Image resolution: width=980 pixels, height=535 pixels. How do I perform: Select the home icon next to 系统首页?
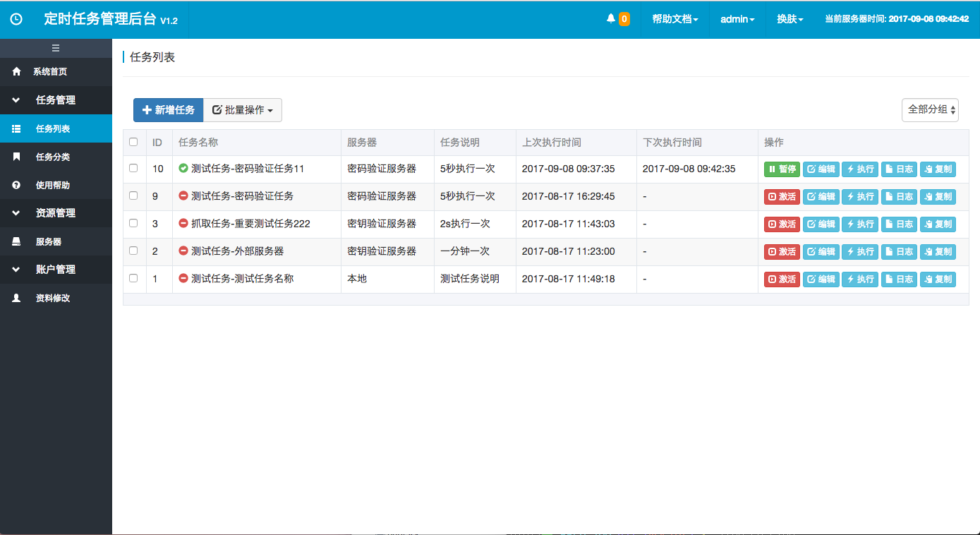coord(16,71)
